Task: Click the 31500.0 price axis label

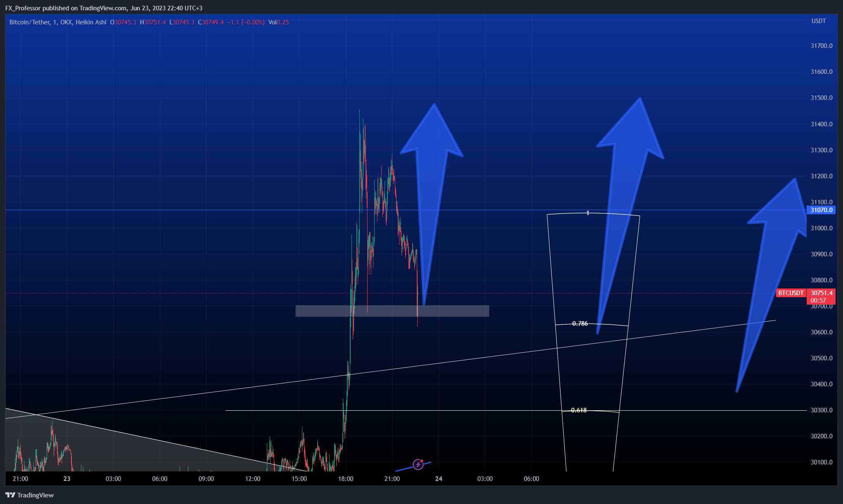Action: [822, 98]
